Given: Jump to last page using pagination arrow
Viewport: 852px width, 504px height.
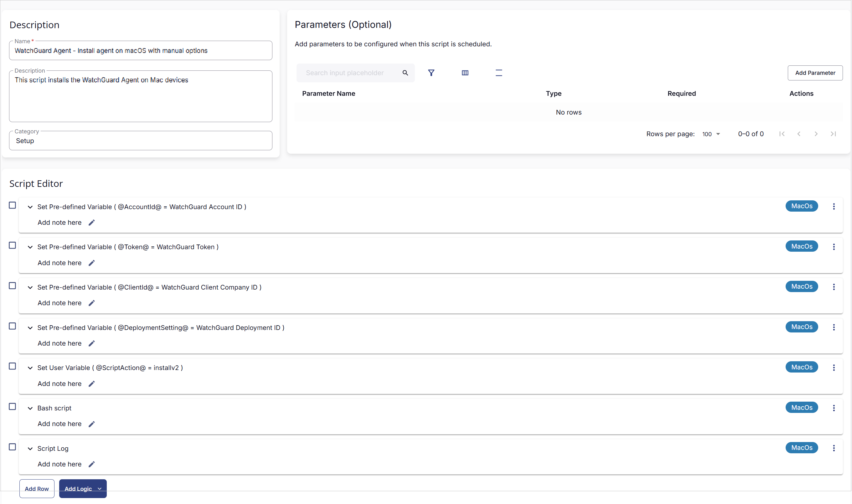Looking at the screenshot, I should point(833,133).
